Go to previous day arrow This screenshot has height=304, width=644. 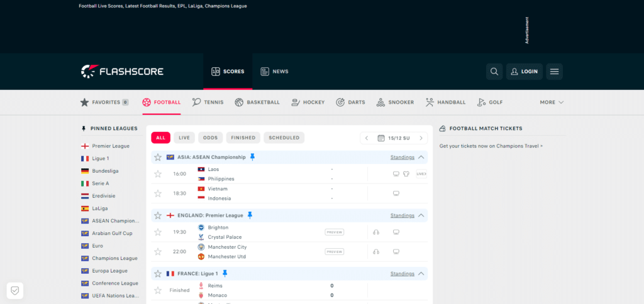[367, 138]
